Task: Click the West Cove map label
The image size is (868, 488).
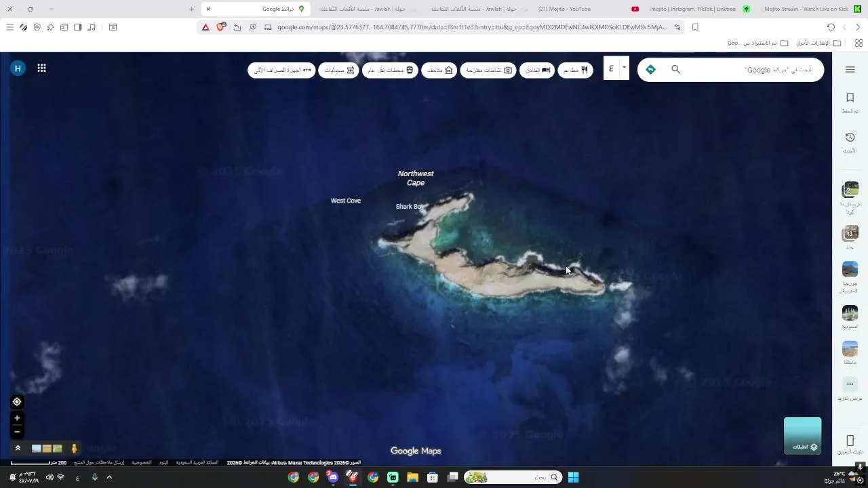Action: (x=346, y=201)
